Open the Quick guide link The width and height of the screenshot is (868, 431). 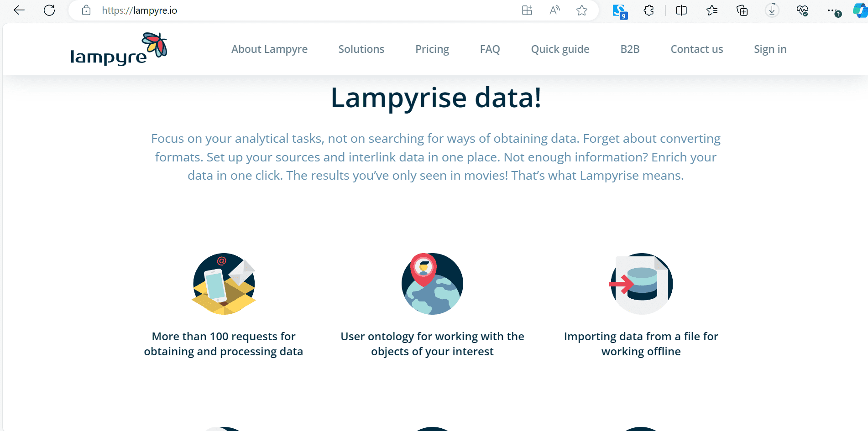click(560, 49)
